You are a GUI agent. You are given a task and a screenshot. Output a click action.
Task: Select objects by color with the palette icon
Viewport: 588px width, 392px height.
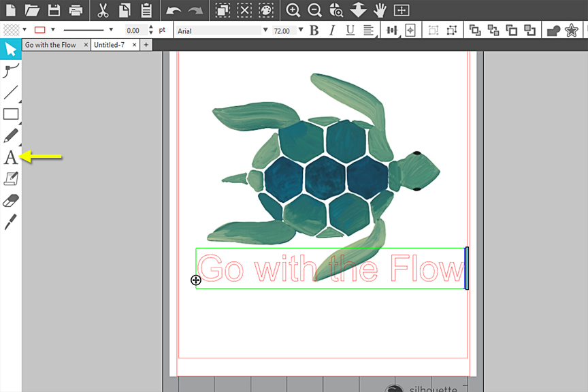point(266,10)
